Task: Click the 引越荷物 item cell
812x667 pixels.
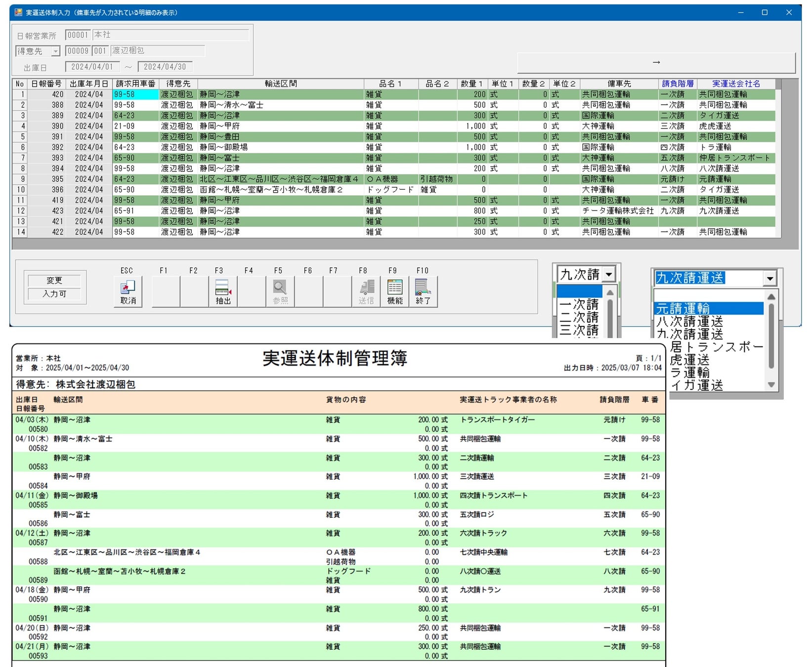Action: (x=437, y=179)
